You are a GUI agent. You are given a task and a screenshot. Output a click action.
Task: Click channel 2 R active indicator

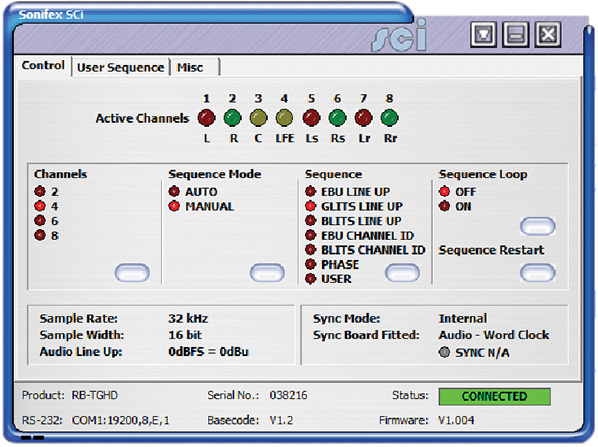tap(233, 118)
